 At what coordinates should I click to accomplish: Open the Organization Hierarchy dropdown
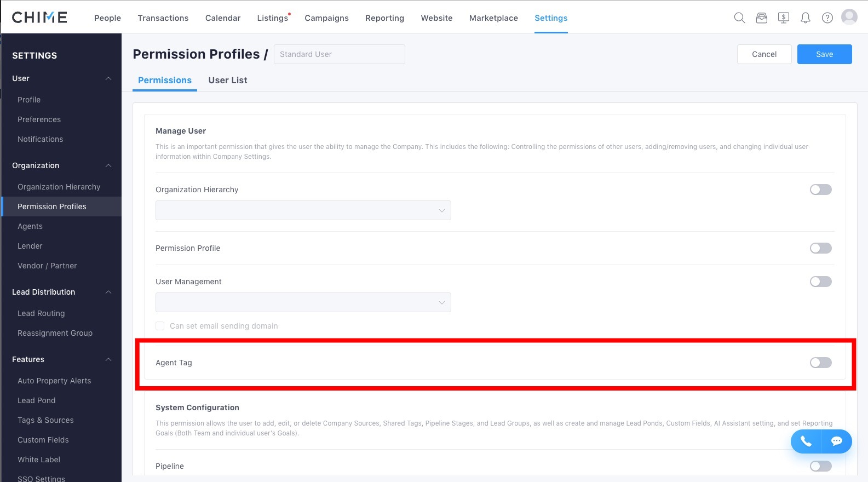pos(303,210)
